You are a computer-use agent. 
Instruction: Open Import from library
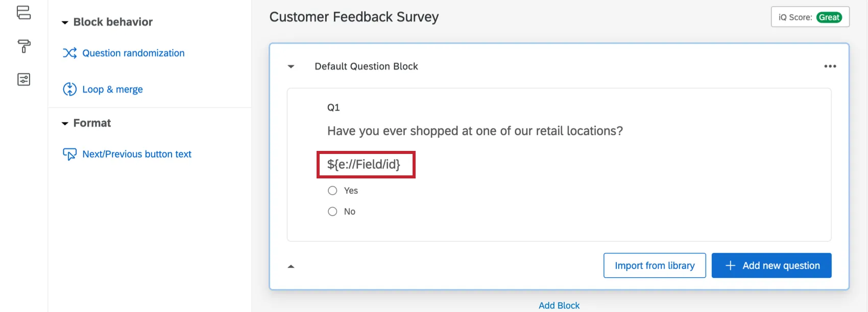tap(655, 265)
